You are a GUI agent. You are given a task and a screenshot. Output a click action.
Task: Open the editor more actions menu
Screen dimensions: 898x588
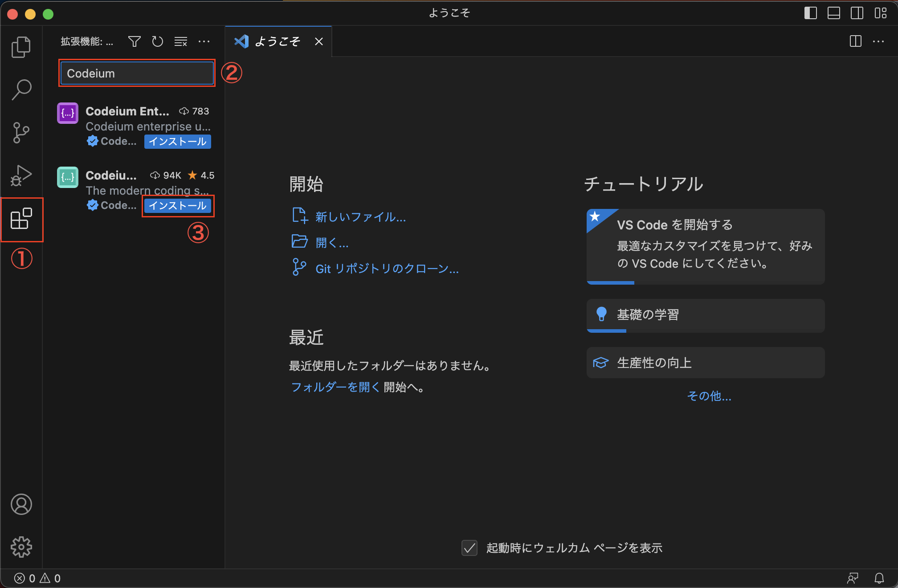pyautogui.click(x=878, y=41)
